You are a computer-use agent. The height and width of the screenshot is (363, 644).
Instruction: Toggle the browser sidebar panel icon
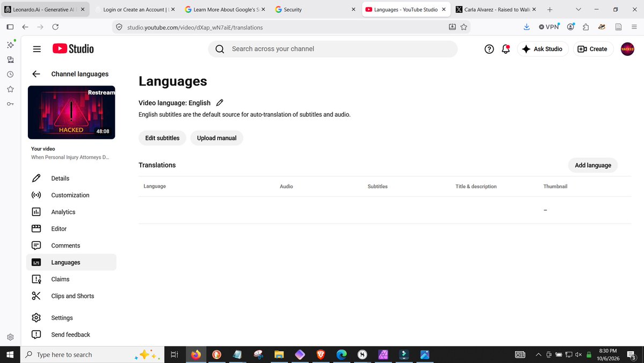tap(10, 27)
